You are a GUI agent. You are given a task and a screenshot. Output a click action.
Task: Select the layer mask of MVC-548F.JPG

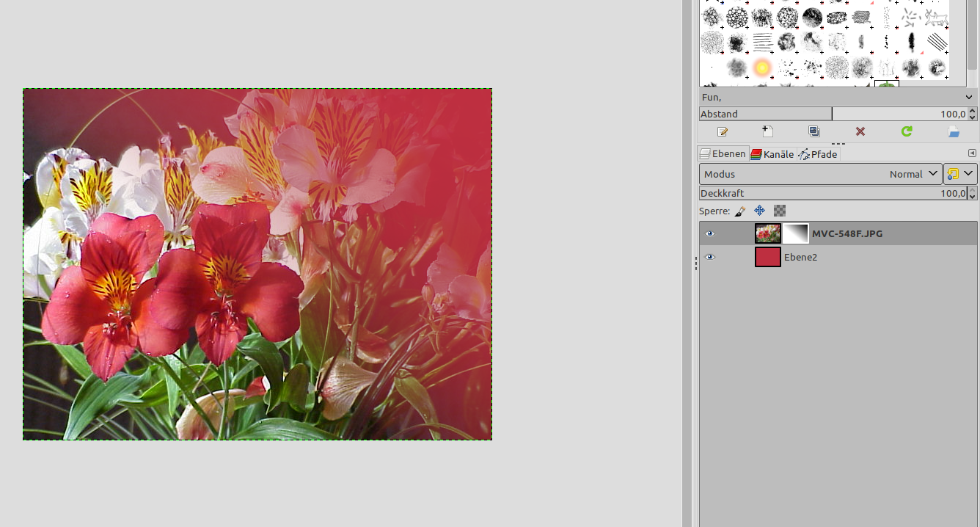[795, 234]
